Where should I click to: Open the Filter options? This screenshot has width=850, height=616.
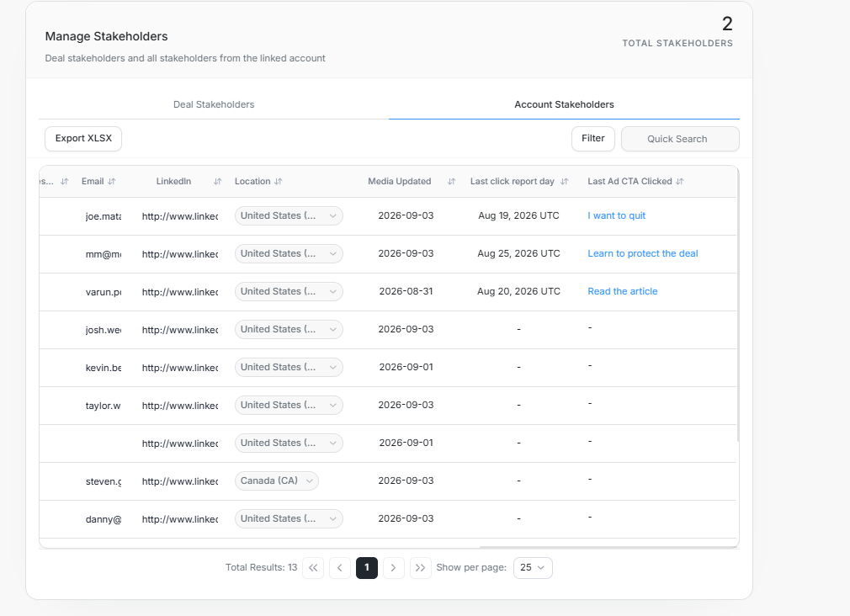(593, 139)
